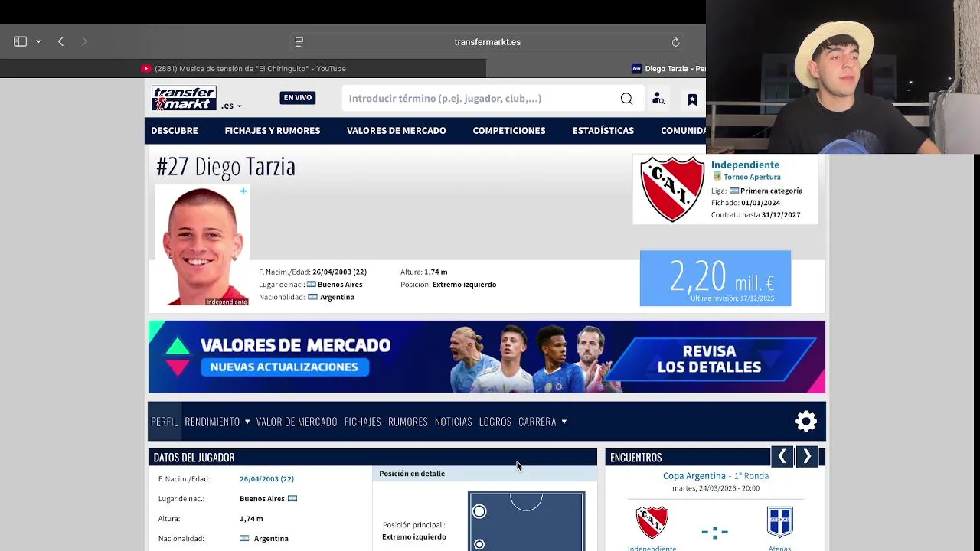Screen dimensions: 980x551
Task: Click REVISA LOS DETALLES on the banner
Action: tap(709, 359)
